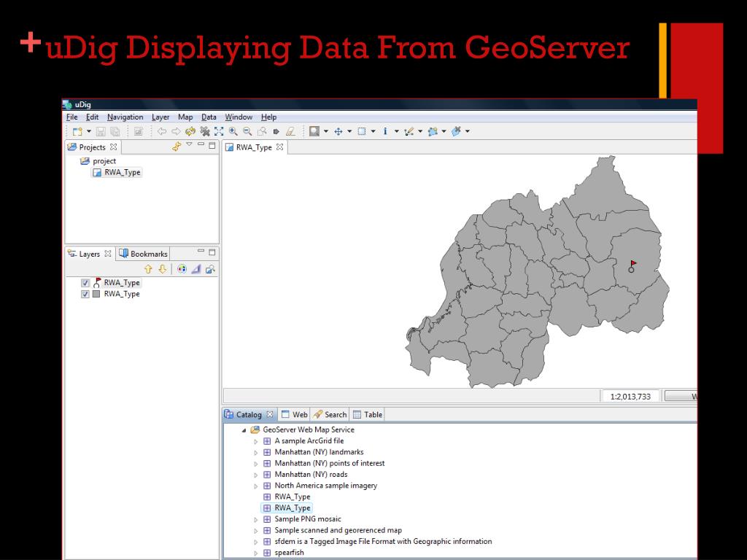Click the zoom to layer icon in Layers
The width and height of the screenshot is (747, 560).
pos(210,269)
